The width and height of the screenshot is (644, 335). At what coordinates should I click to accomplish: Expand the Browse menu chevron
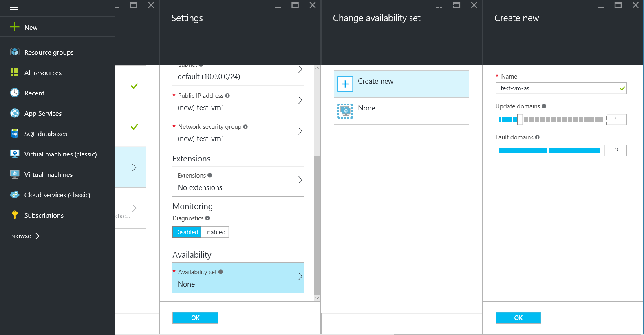click(x=37, y=236)
